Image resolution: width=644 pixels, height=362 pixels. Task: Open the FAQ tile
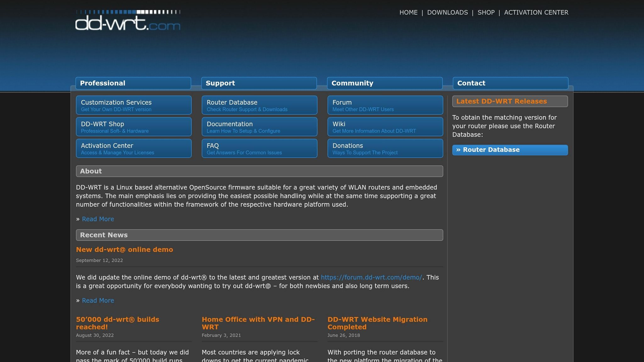click(259, 149)
